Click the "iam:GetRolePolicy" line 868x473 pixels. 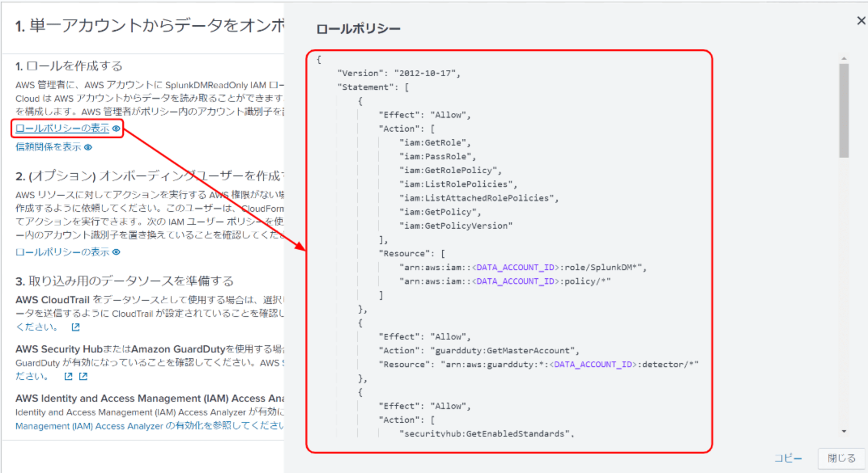(450, 170)
